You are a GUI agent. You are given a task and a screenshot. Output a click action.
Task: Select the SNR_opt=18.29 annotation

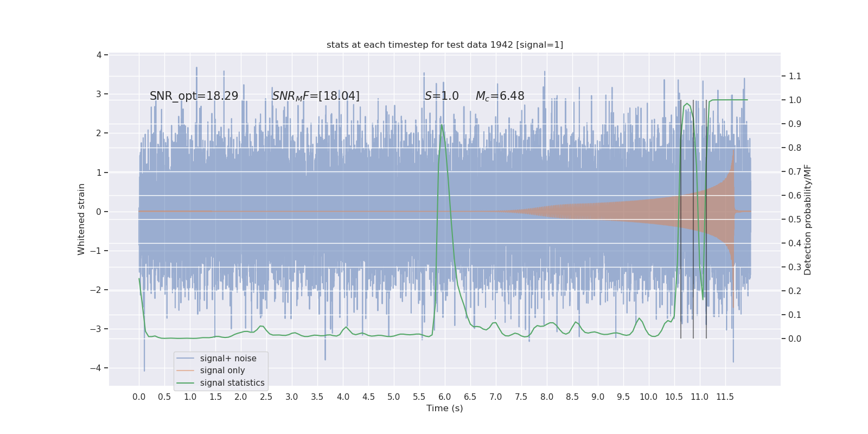(194, 96)
